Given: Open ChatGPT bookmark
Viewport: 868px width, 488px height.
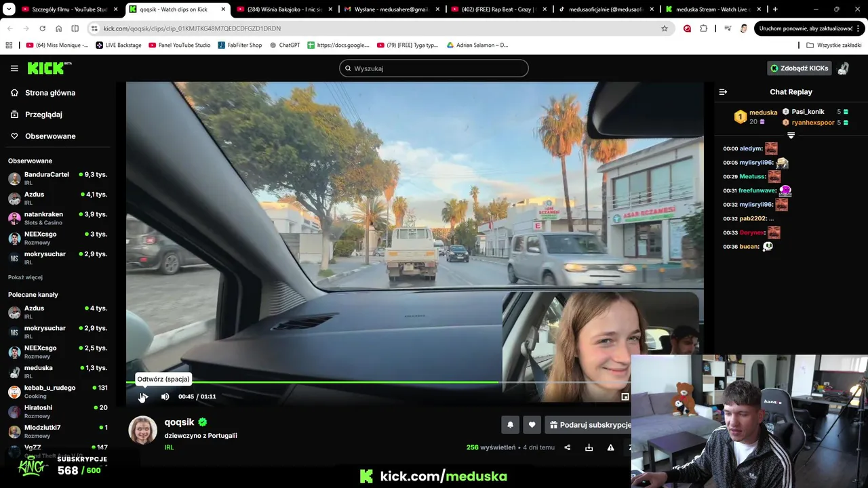Looking at the screenshot, I should pos(285,45).
